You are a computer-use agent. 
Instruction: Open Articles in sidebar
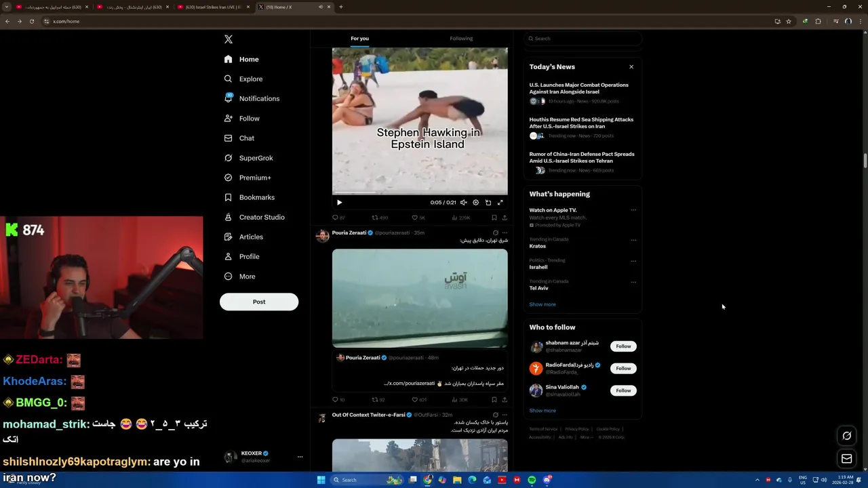pos(243,237)
